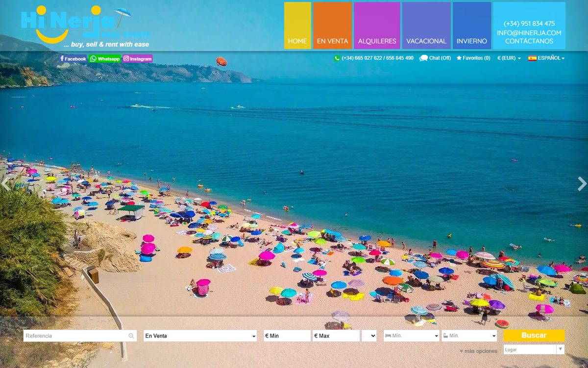
Task: Call the phone number with green icon
Action: pos(373,58)
